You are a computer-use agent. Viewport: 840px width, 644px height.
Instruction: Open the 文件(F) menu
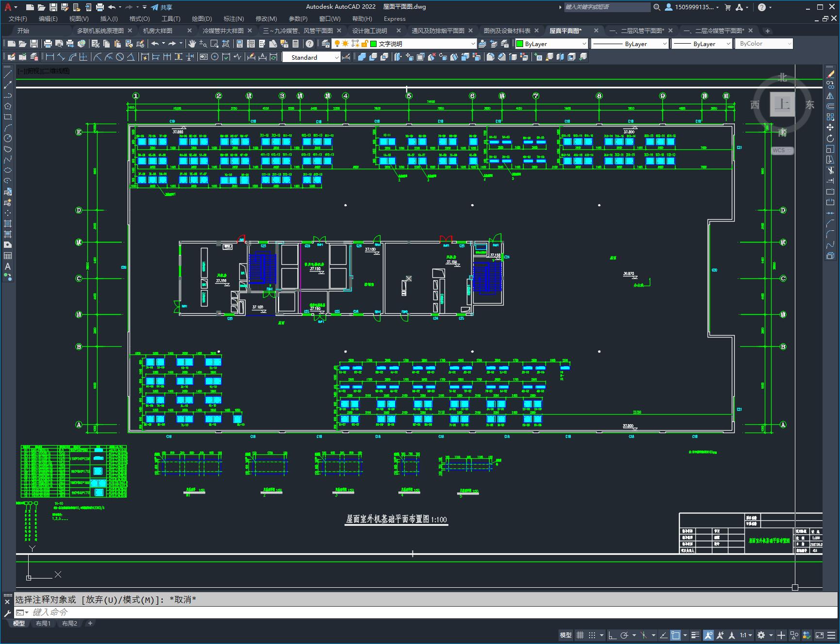[18, 18]
